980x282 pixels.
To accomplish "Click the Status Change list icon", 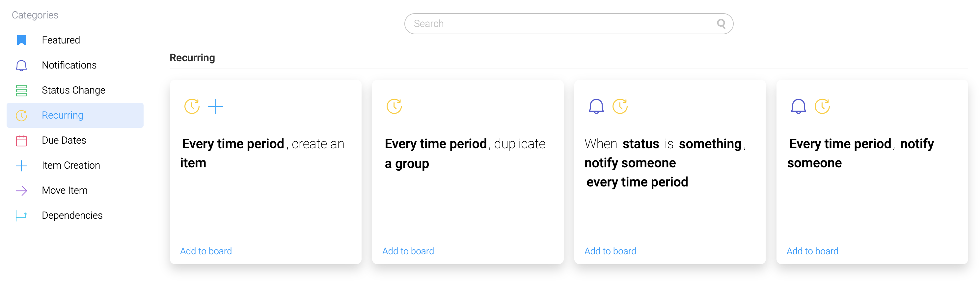I will 21,91.
